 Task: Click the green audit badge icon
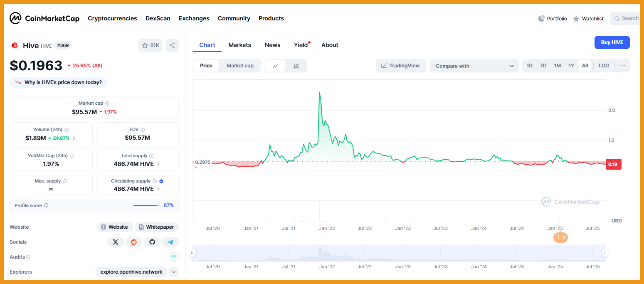click(174, 257)
